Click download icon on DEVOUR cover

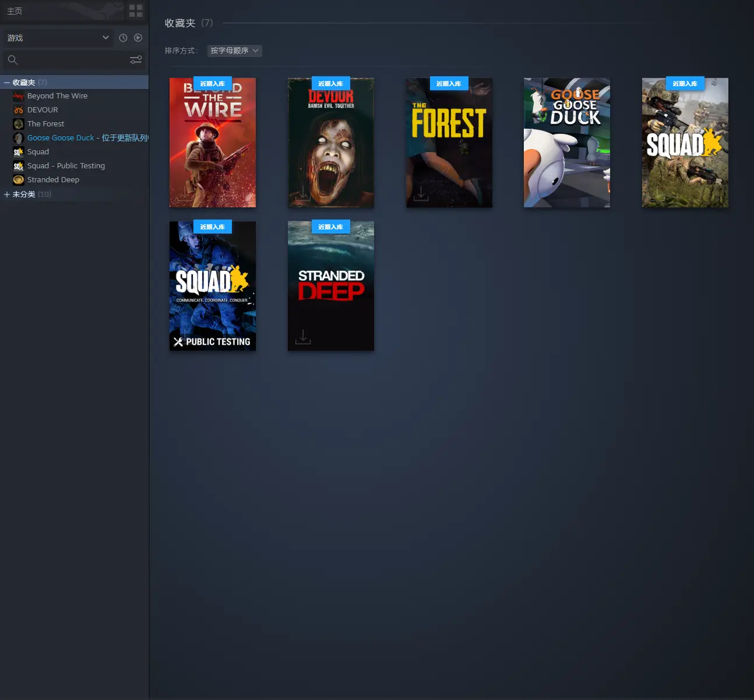pos(303,193)
